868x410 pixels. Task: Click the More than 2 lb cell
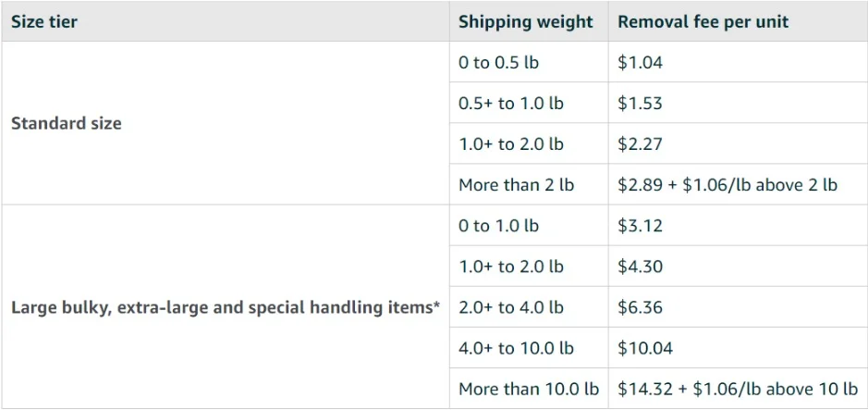click(x=516, y=185)
